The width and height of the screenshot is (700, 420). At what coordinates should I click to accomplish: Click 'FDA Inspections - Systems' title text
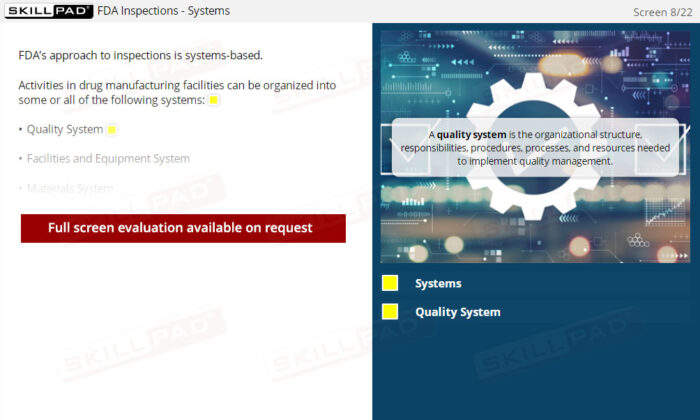point(163,11)
